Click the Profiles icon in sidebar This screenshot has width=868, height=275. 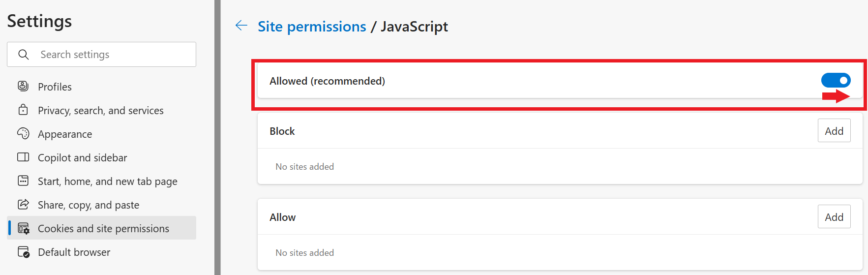(x=23, y=86)
